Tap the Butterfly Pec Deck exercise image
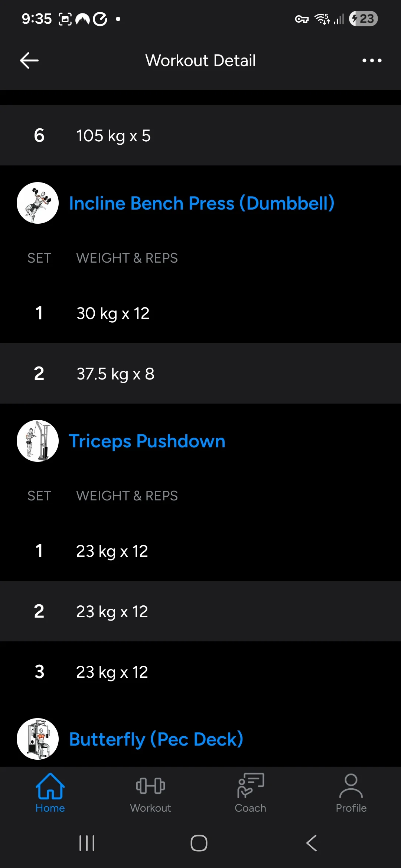401x868 pixels. coord(38,739)
